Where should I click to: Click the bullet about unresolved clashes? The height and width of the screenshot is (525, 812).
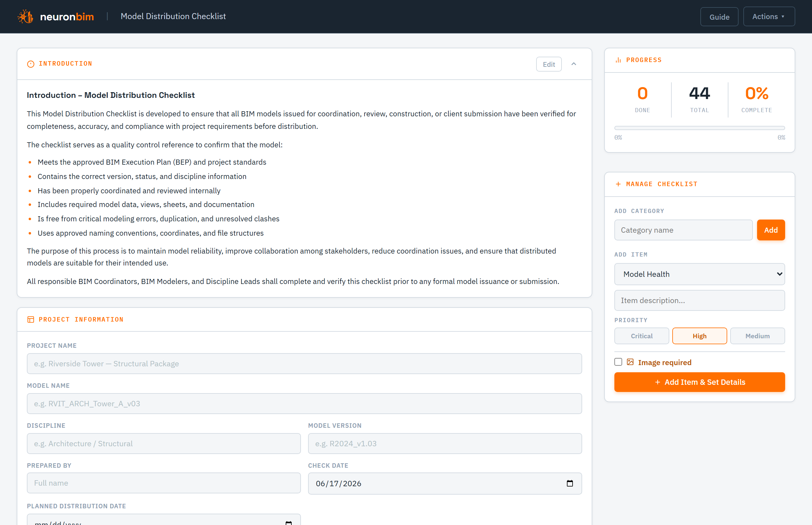pyautogui.click(x=158, y=219)
